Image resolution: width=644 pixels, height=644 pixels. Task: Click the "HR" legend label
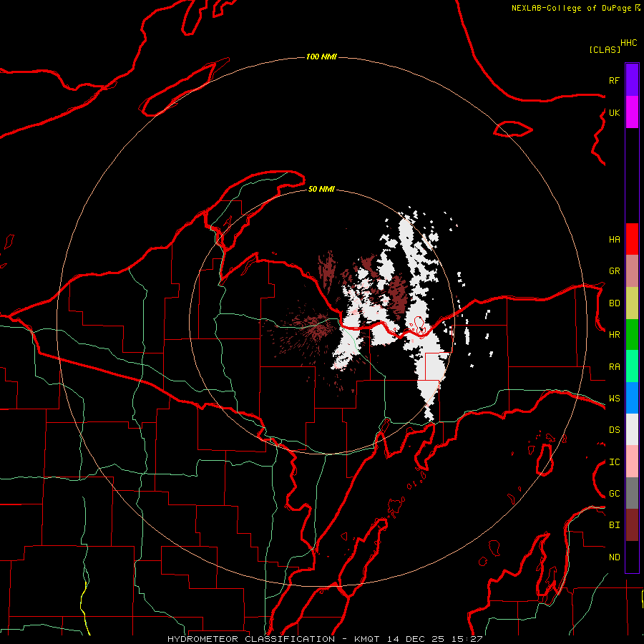point(614,335)
